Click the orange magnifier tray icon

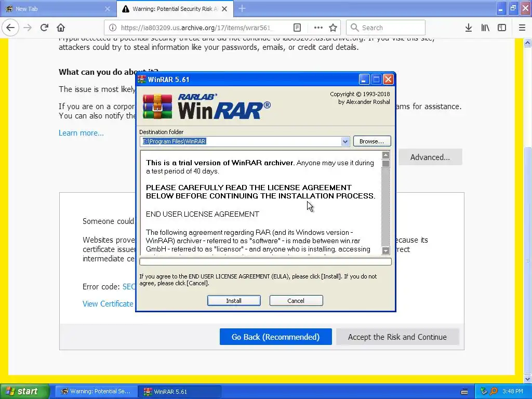494,392
